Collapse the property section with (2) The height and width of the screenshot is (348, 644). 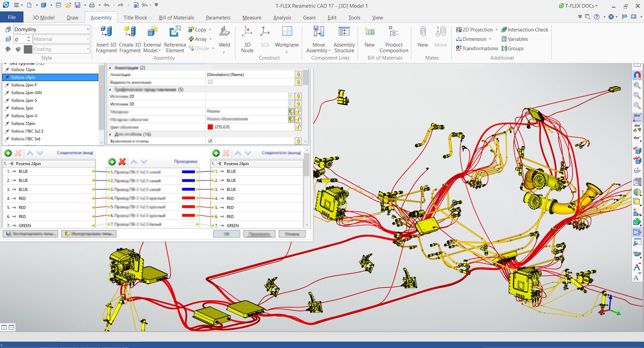click(x=110, y=68)
